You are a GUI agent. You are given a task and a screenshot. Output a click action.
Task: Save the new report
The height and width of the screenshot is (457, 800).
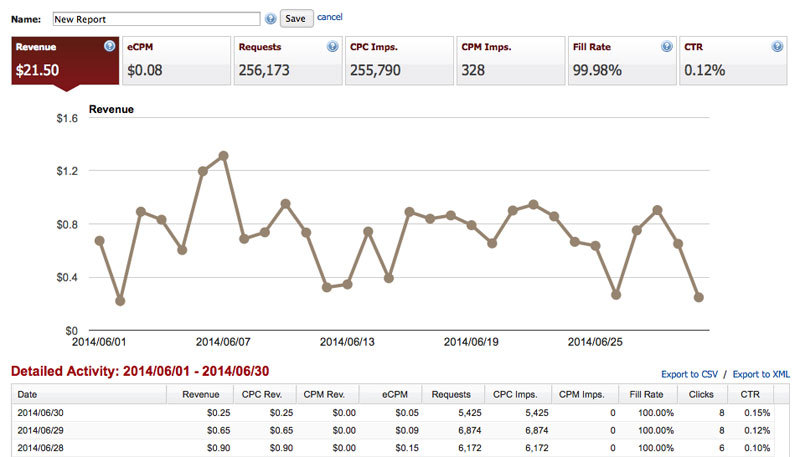(296, 18)
